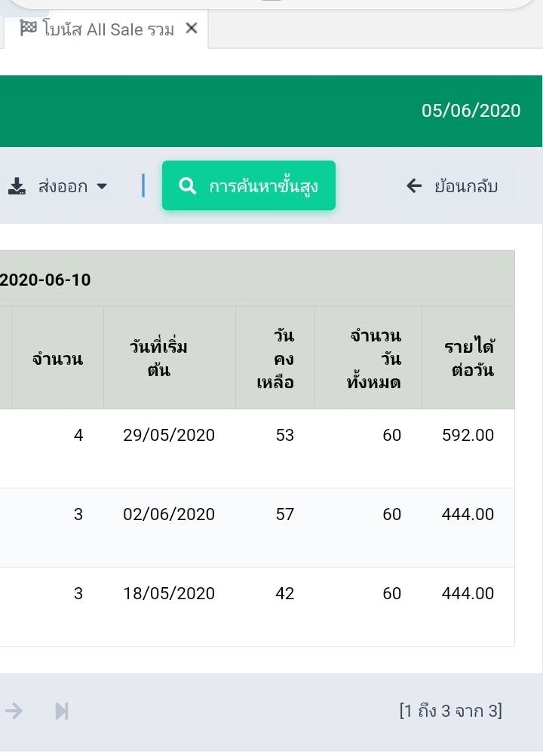543x756 pixels.
Task: Open การค้นหาขั้นสูง advanced search
Action: [x=249, y=185]
